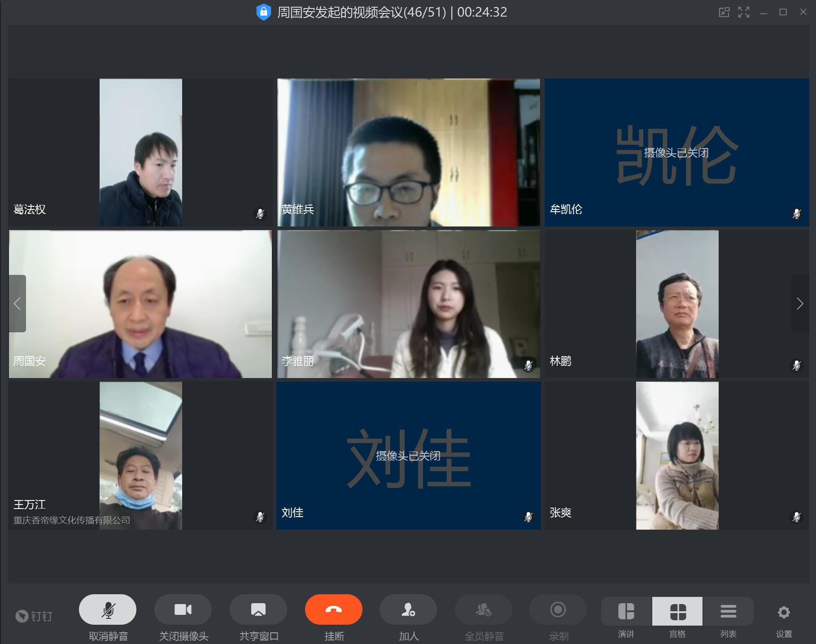Turn off camera with 关闭摄像头 button
816x644 pixels.
183,609
